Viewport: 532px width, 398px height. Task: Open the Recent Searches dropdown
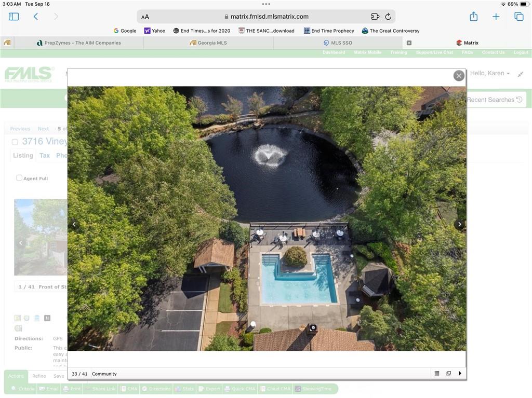click(x=494, y=100)
